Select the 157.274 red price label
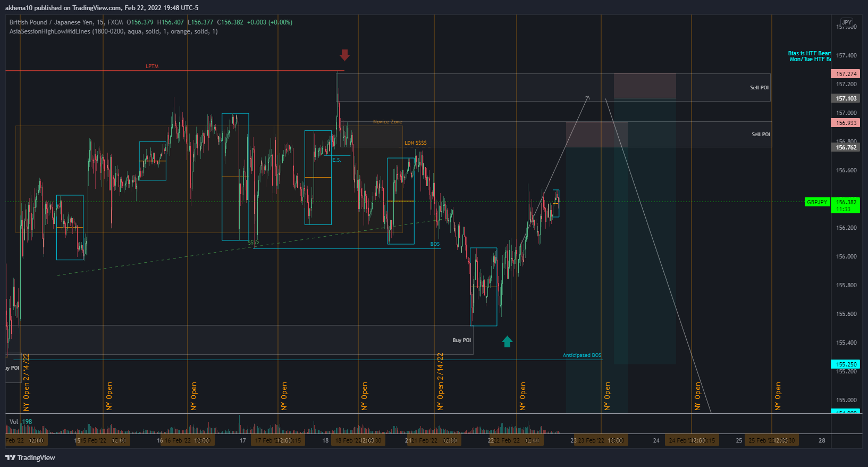 click(846, 74)
